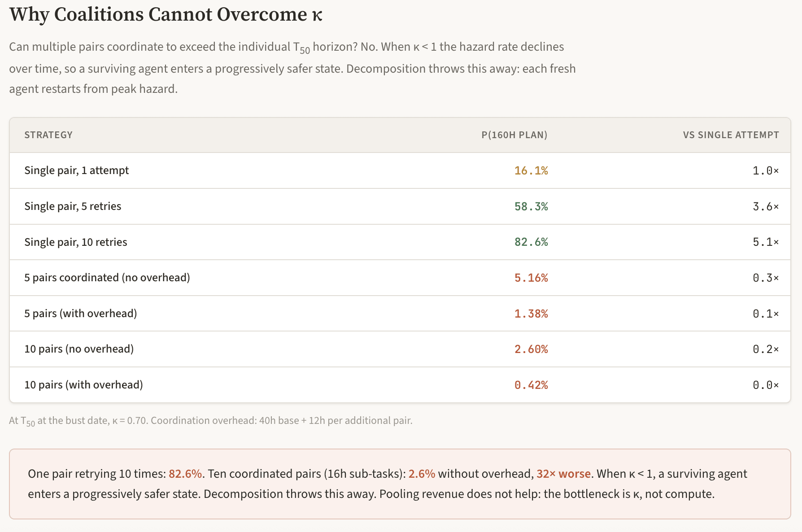Click the 3.6× multiplier cell
Screen dimensions: 802x532
pos(766,206)
